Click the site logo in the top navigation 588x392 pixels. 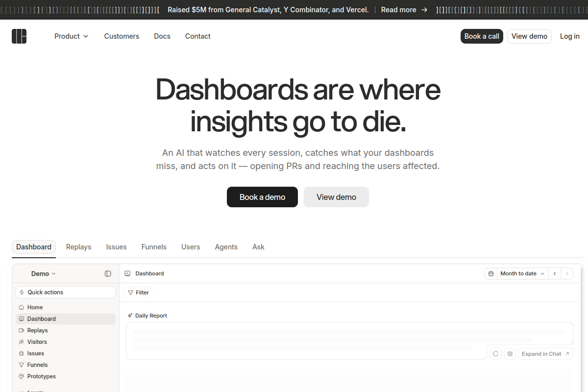19,36
